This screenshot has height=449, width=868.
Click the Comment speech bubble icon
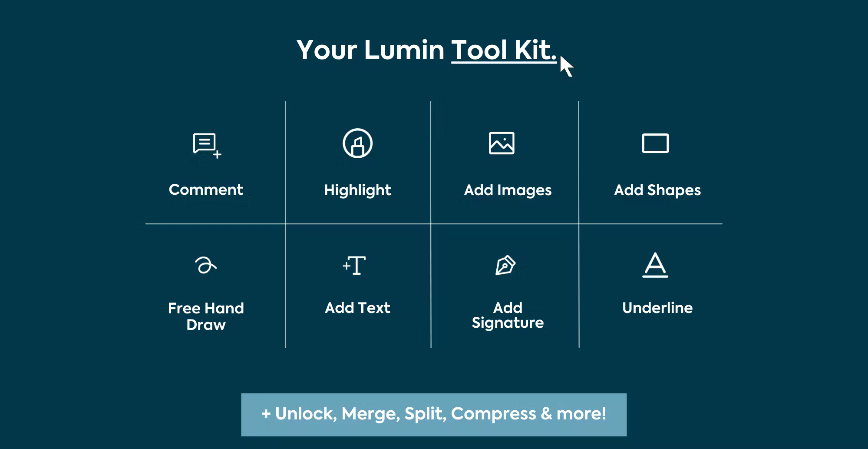pos(207,145)
